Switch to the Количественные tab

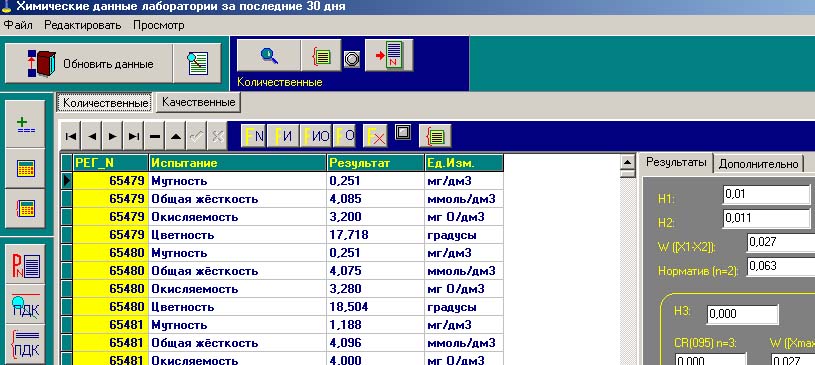click(x=104, y=102)
